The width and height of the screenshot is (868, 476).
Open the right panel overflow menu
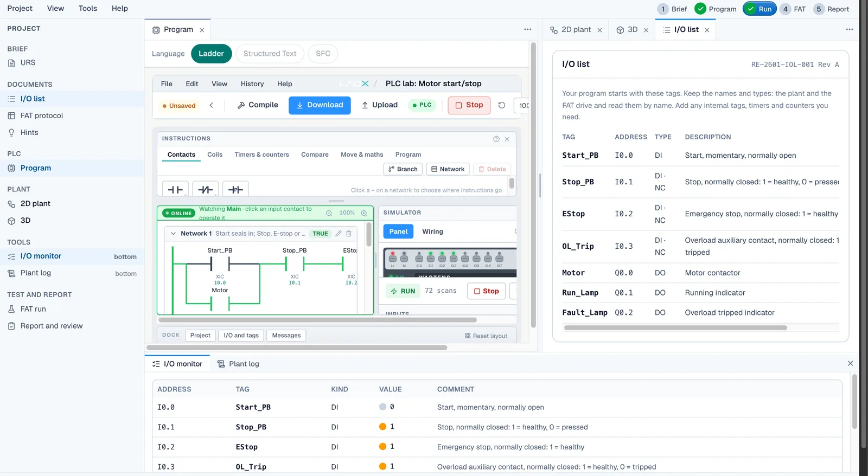850,29
